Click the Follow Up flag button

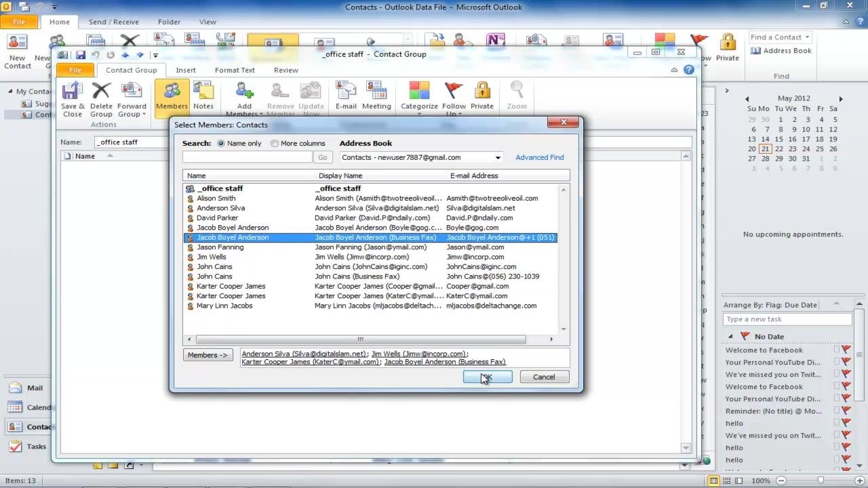454,98
